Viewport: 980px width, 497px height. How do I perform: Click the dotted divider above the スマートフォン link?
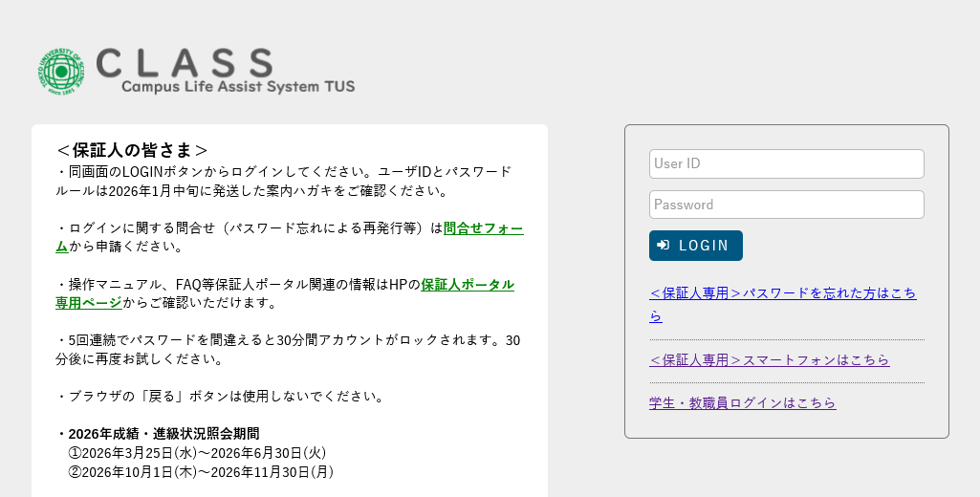pyautogui.click(x=786, y=339)
